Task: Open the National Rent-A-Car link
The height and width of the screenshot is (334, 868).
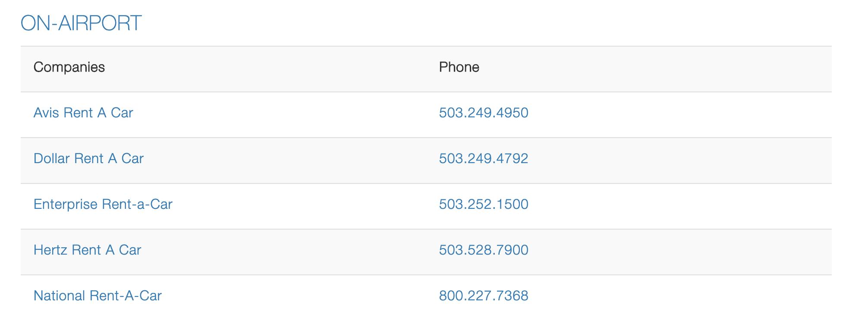Action: (97, 296)
